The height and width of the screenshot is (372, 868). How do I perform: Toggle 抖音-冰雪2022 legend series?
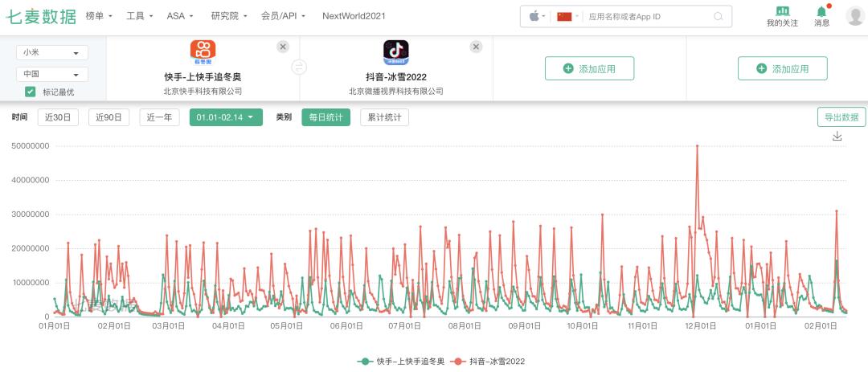point(487,362)
